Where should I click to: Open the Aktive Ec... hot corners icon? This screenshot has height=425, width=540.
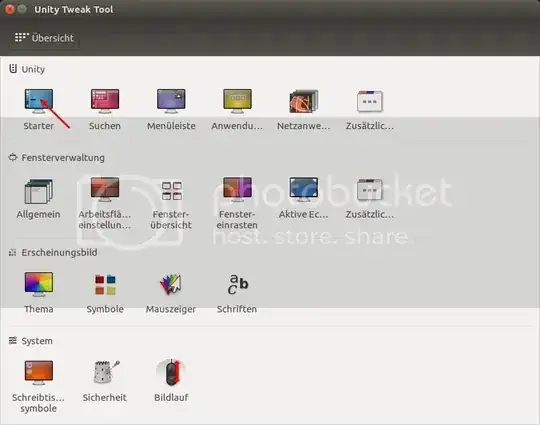click(x=303, y=190)
